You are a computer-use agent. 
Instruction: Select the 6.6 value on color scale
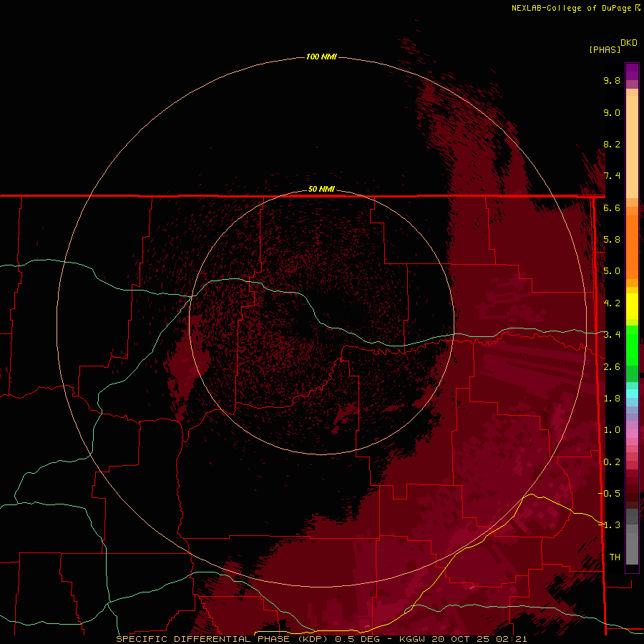[x=612, y=208]
